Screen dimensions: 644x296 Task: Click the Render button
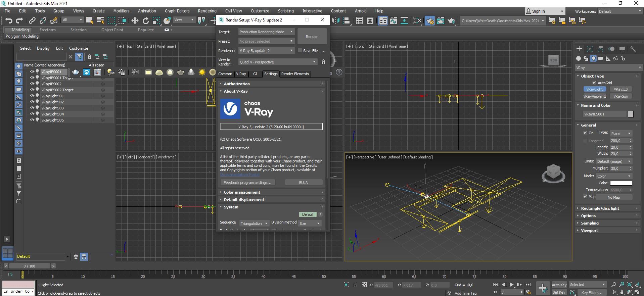[312, 37]
